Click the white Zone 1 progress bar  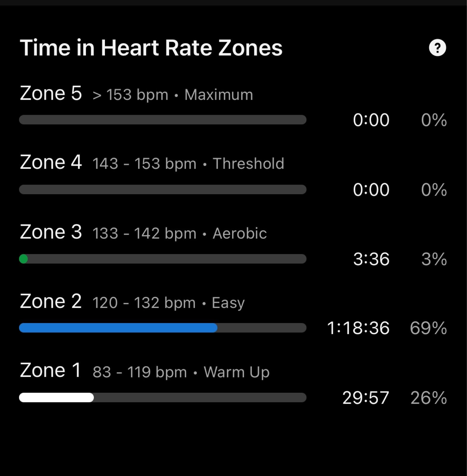pyautogui.click(x=56, y=397)
